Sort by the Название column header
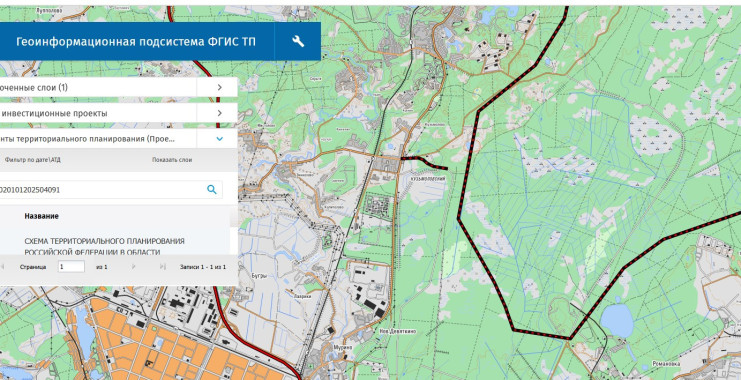The image size is (741, 380). (42, 216)
